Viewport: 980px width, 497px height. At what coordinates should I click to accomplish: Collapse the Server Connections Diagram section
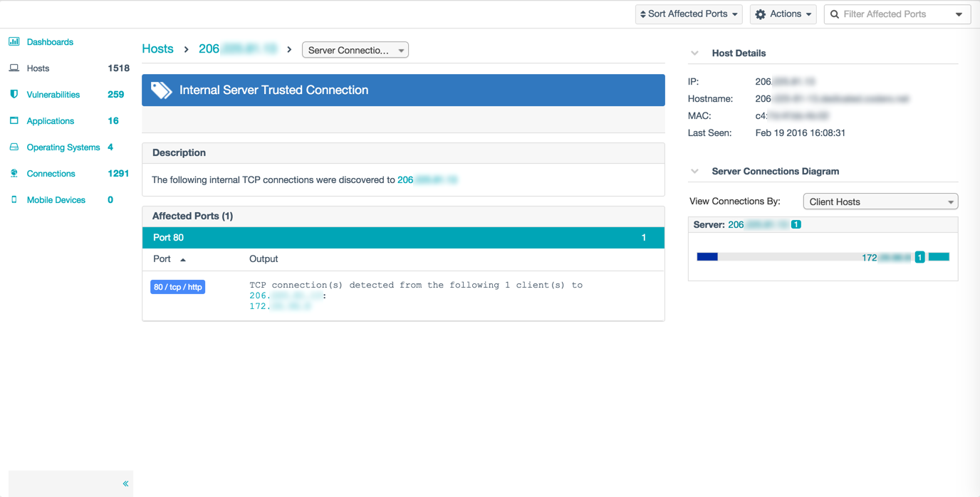[x=695, y=172]
